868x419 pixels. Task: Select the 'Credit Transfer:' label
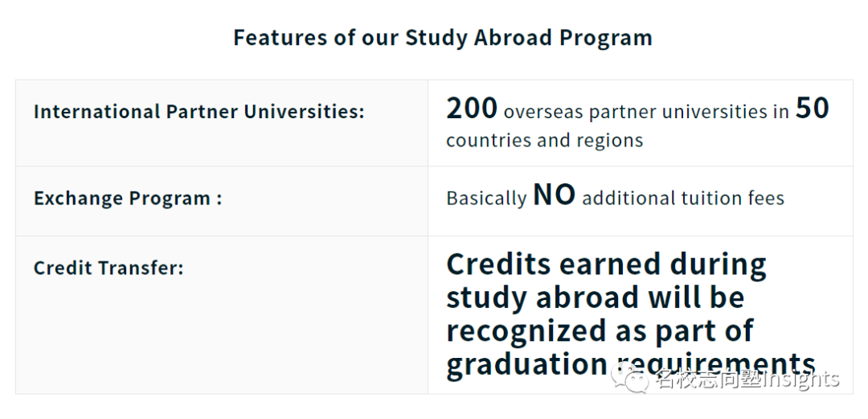click(108, 269)
